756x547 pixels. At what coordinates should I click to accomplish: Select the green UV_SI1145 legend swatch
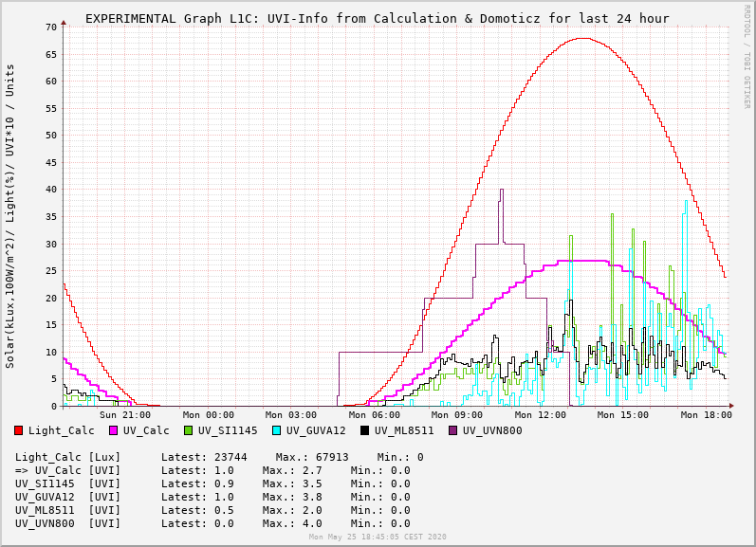(189, 430)
